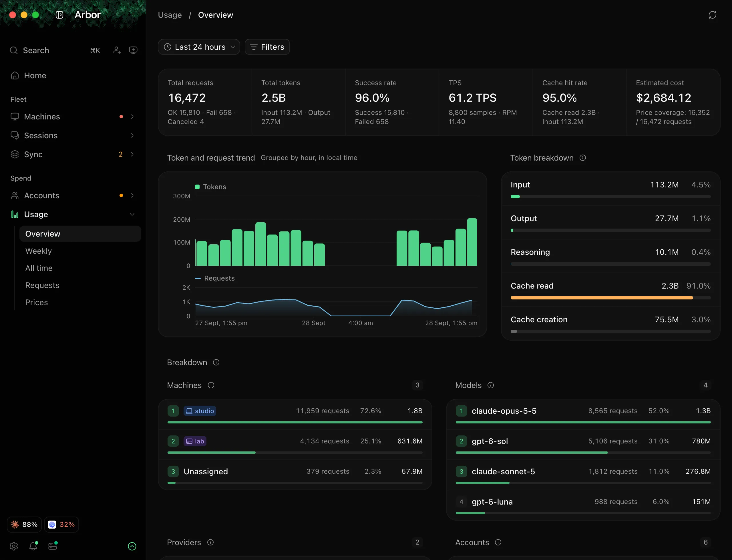
Task: Click the 32% usage badge
Action: click(61, 525)
